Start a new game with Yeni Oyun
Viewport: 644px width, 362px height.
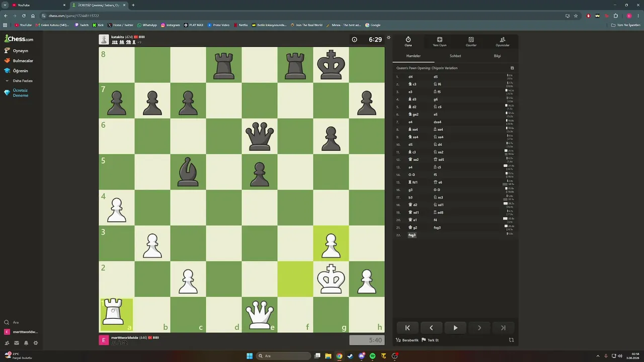(x=439, y=42)
